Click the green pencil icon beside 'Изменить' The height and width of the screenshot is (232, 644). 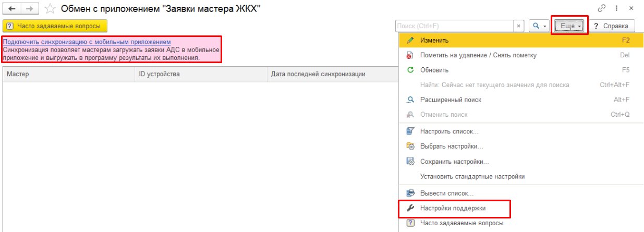(410, 41)
